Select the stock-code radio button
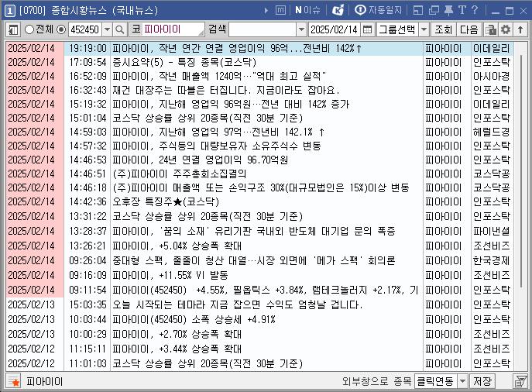Viewport: 532px width, 392px height. tap(61, 29)
